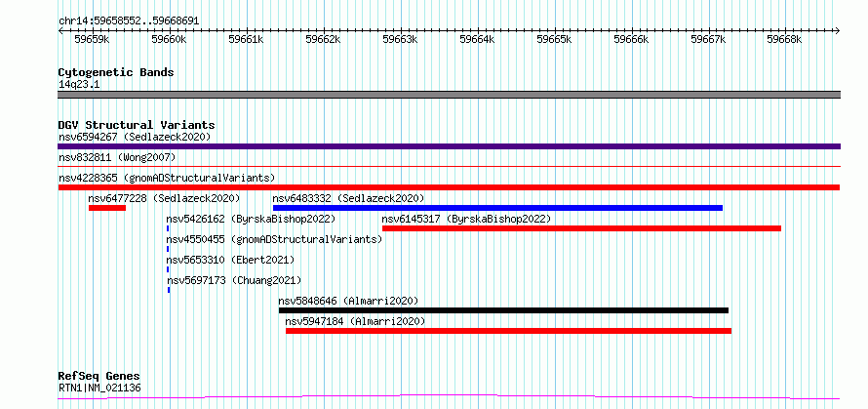Screen dimensions: 868x409
Task: Click the DGV Structural Variants track title
Action: pyautogui.click(x=137, y=125)
